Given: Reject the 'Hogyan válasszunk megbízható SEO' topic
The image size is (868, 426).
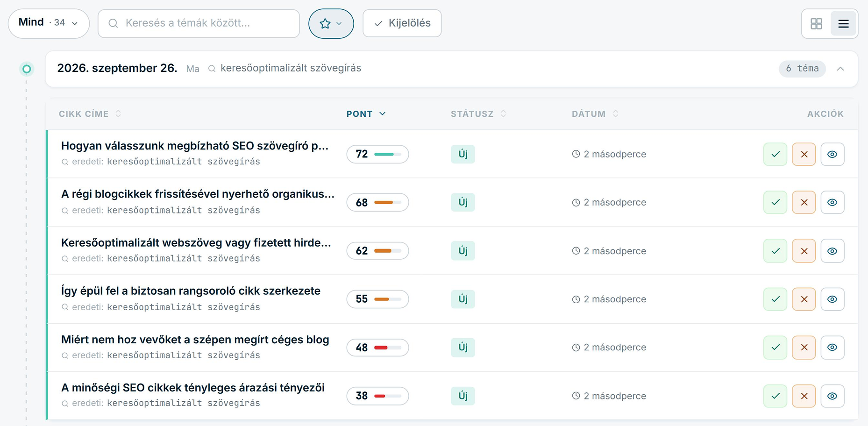Looking at the screenshot, I should (x=804, y=154).
